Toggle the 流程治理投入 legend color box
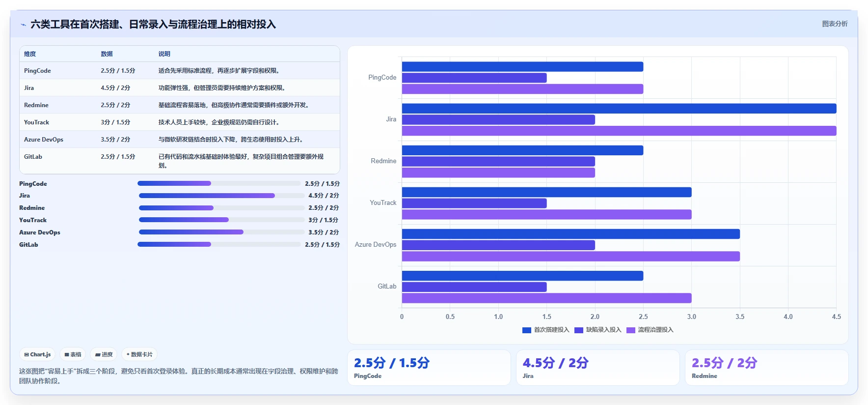Viewport: 868px width, 405px height. (631, 330)
